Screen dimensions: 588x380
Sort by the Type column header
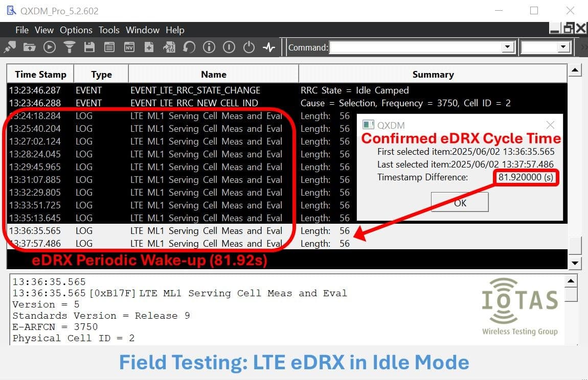(x=101, y=74)
